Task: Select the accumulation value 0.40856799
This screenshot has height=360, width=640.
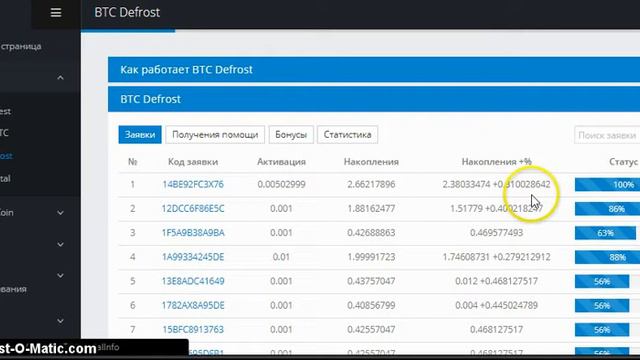Action: (371, 305)
